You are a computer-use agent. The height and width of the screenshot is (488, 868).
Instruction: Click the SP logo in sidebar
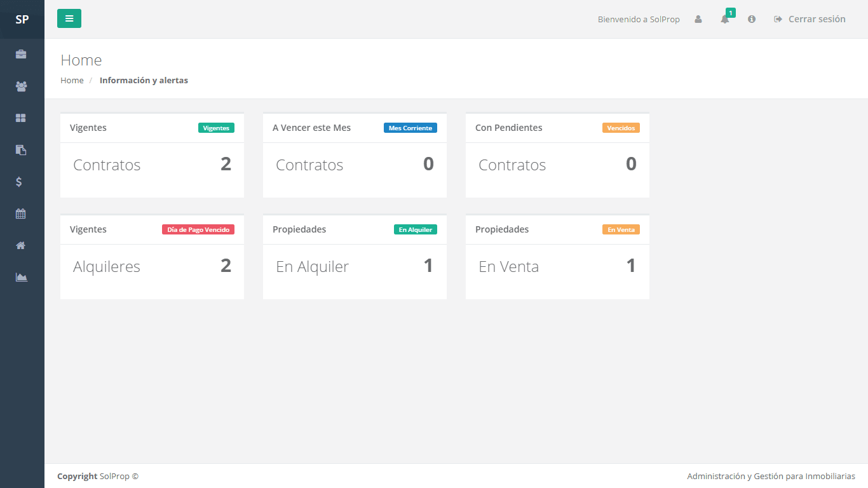[22, 19]
